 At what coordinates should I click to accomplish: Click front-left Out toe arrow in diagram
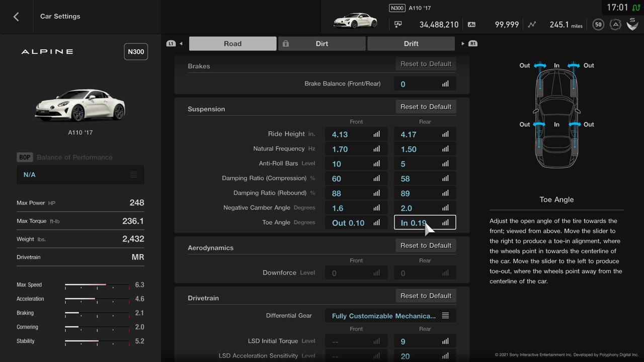click(540, 65)
